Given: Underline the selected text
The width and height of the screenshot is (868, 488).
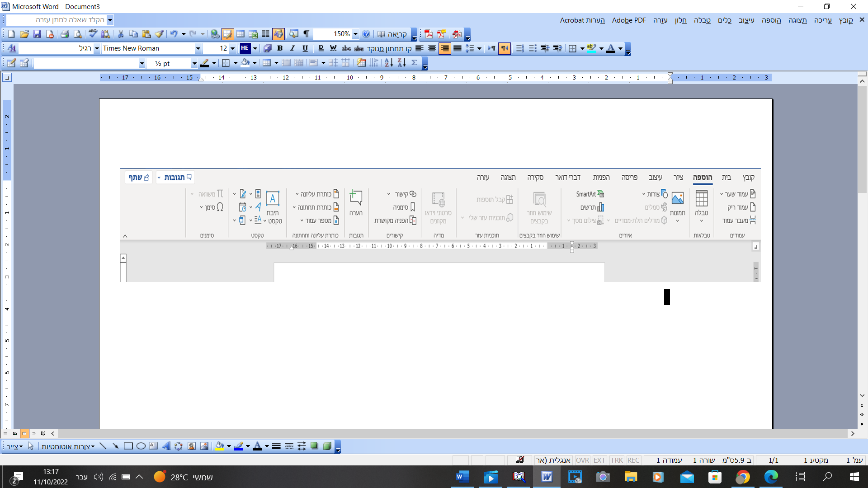Looking at the screenshot, I should coord(305,48).
